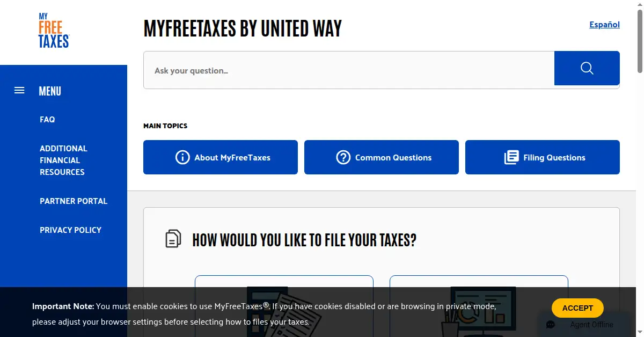This screenshot has height=337, width=644.
Task: Click the MENU label in sidebar
Action: point(50,91)
